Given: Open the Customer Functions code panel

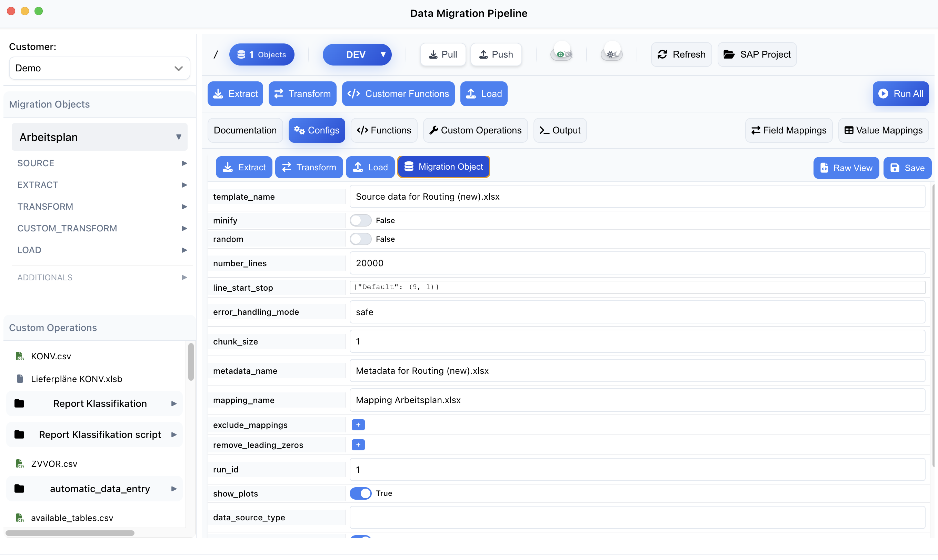Looking at the screenshot, I should pyautogui.click(x=398, y=93).
